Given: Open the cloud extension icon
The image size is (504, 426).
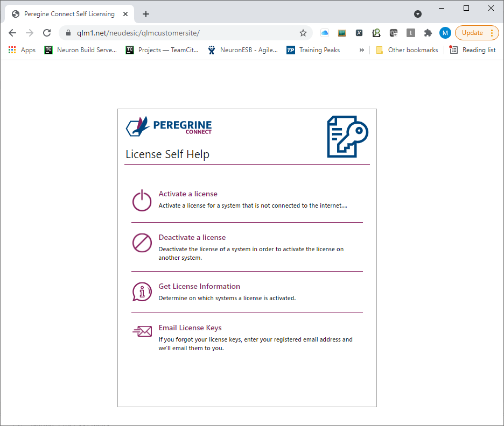Looking at the screenshot, I should (325, 33).
